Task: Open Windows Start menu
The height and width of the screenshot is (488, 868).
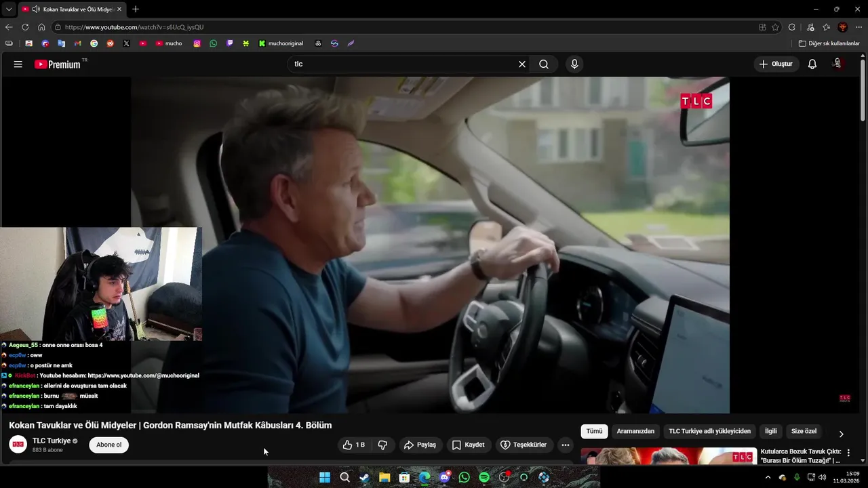Action: tap(325, 477)
